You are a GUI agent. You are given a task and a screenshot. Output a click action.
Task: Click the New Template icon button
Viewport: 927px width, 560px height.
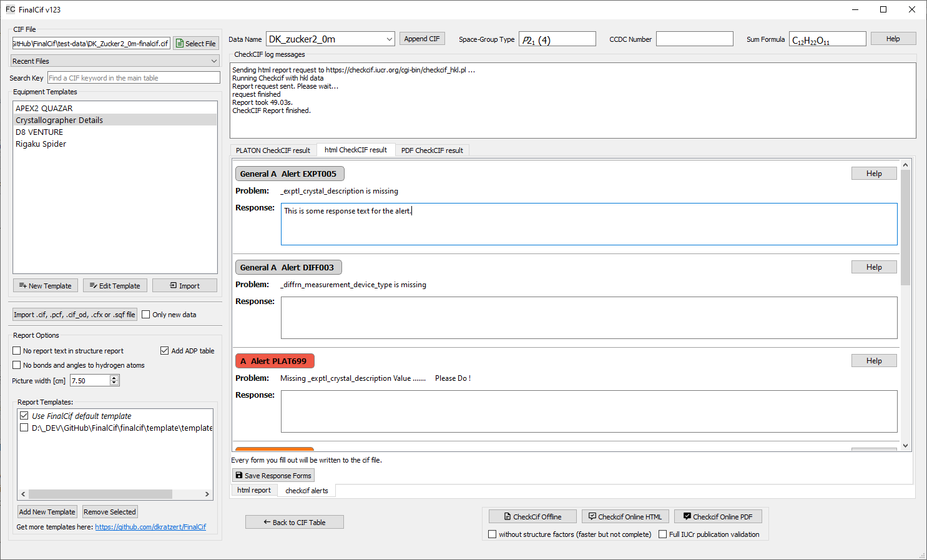(22, 285)
